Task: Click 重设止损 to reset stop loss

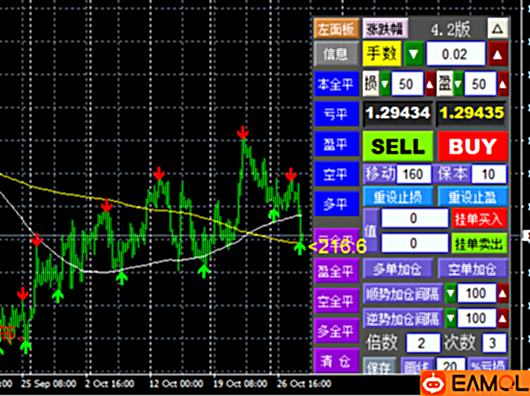Action: pyautogui.click(x=398, y=197)
